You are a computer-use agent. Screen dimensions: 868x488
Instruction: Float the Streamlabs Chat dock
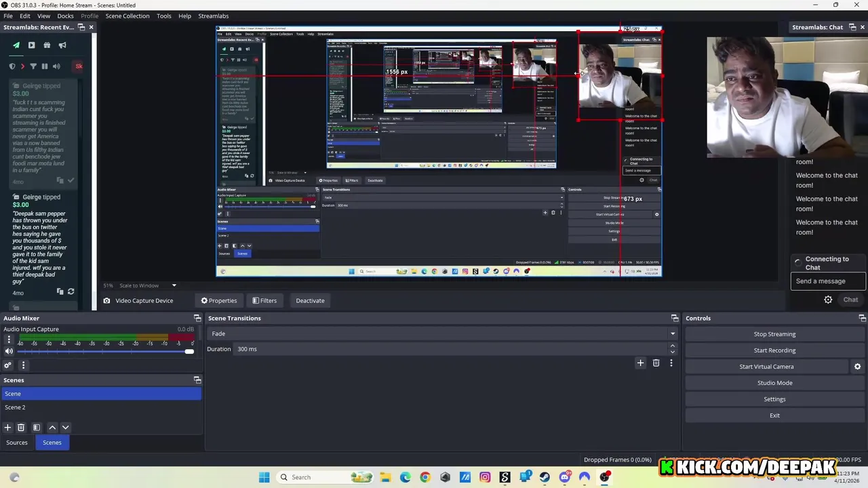coord(852,27)
